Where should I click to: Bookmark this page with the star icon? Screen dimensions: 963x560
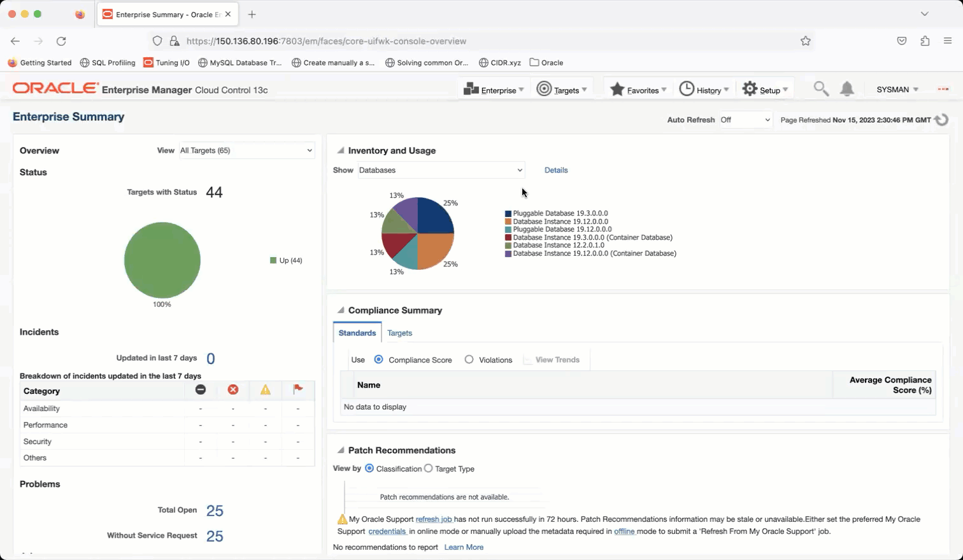click(x=806, y=41)
